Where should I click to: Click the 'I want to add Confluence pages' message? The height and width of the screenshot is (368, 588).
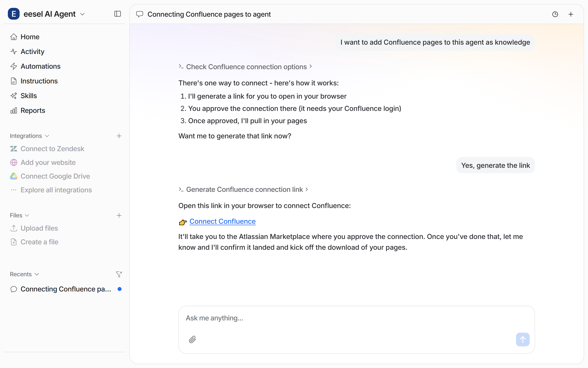point(435,42)
